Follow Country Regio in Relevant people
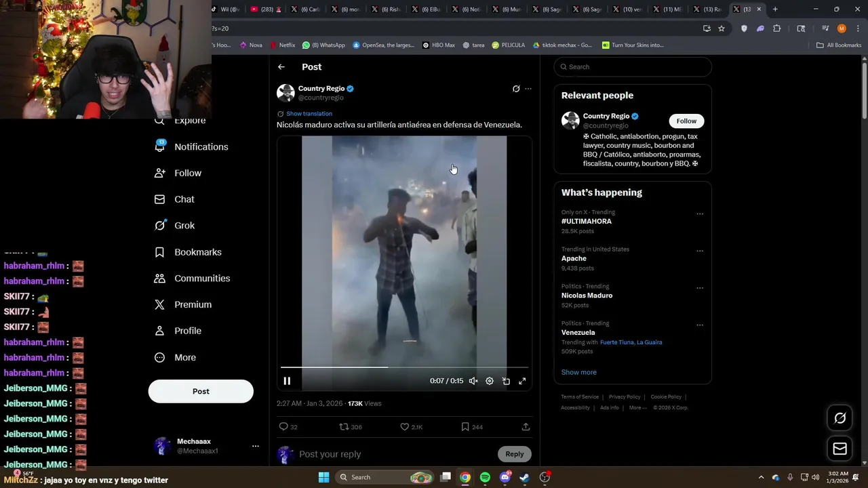Image resolution: width=868 pixels, height=488 pixels. coord(686,121)
